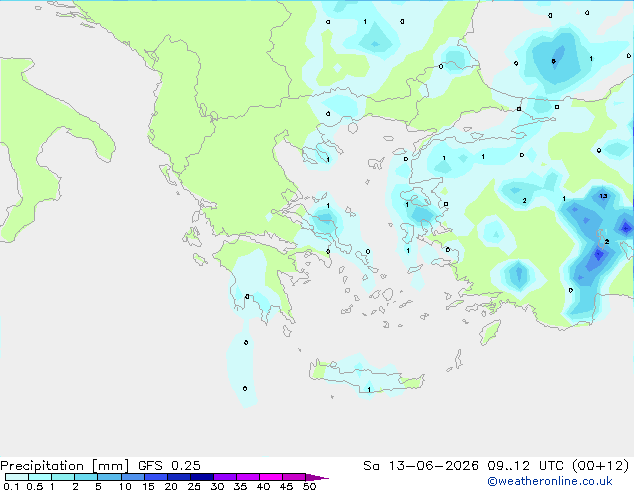The width and height of the screenshot is (634, 490).
Task: Pick the 45–50 mm legend swatch
Action: 294,477
